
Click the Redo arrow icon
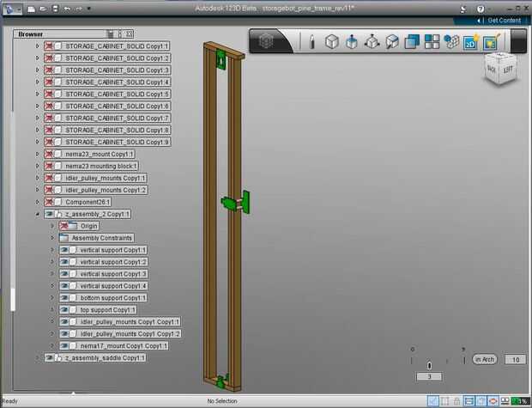pos(79,9)
